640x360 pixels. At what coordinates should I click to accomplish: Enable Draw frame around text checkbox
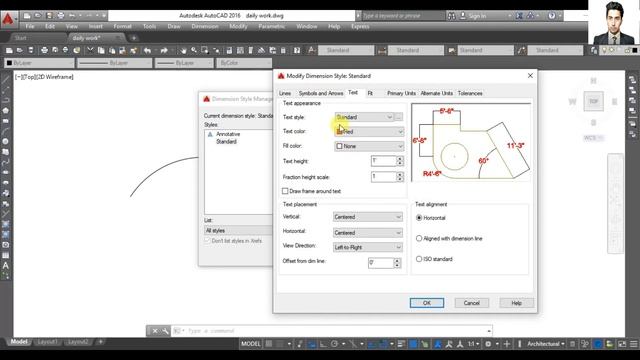click(x=285, y=191)
